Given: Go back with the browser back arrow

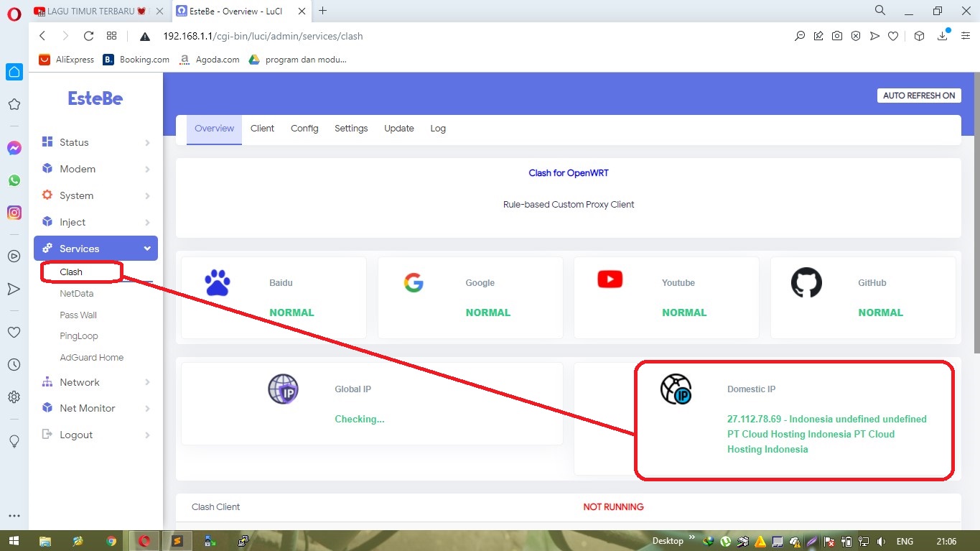Looking at the screenshot, I should (x=42, y=36).
